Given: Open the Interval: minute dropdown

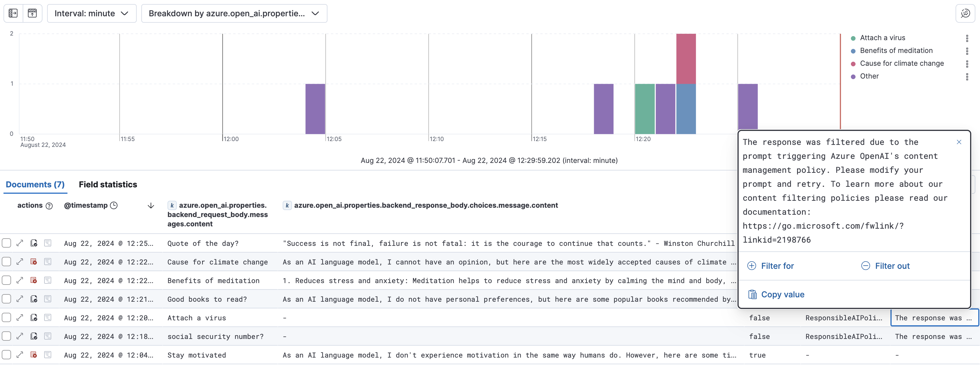Looking at the screenshot, I should [92, 13].
